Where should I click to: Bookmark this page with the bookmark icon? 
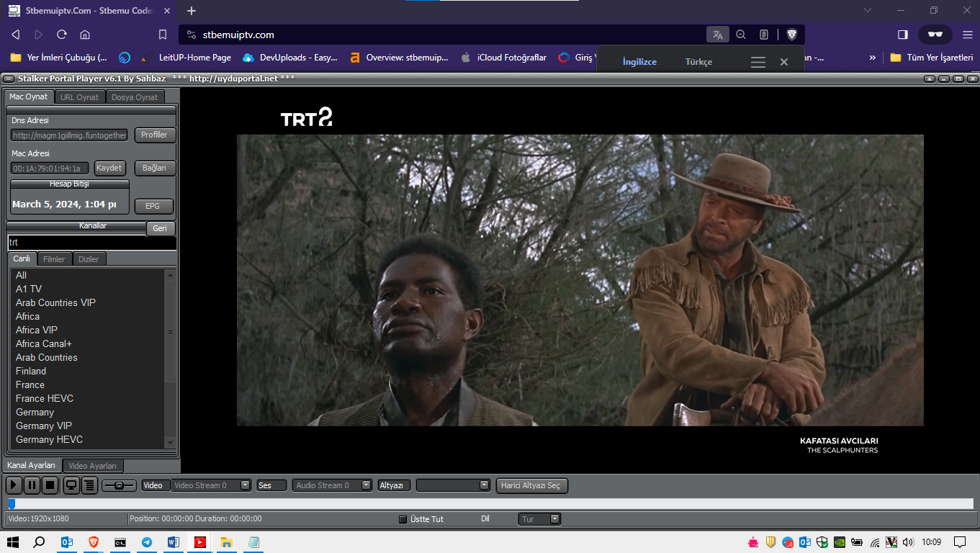(163, 35)
